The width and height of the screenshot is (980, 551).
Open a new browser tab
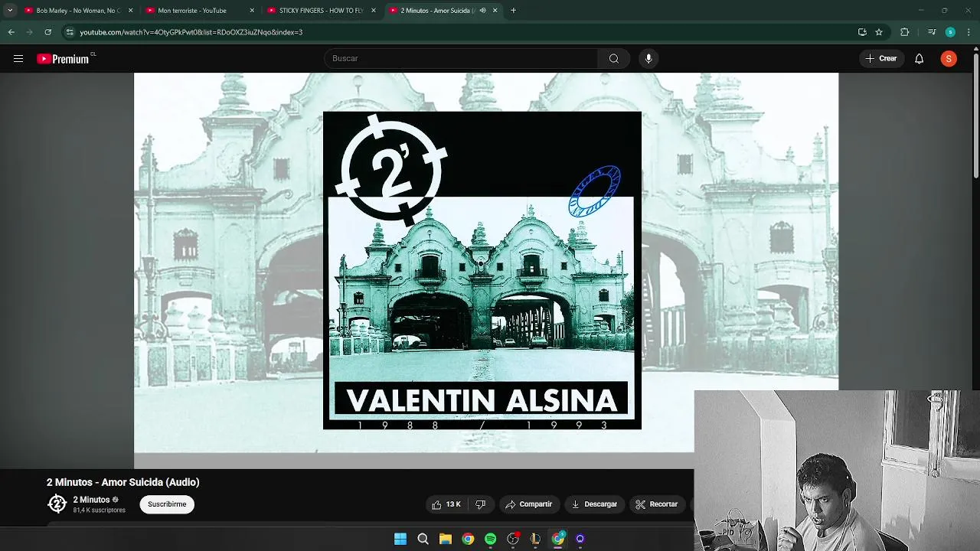pyautogui.click(x=513, y=11)
